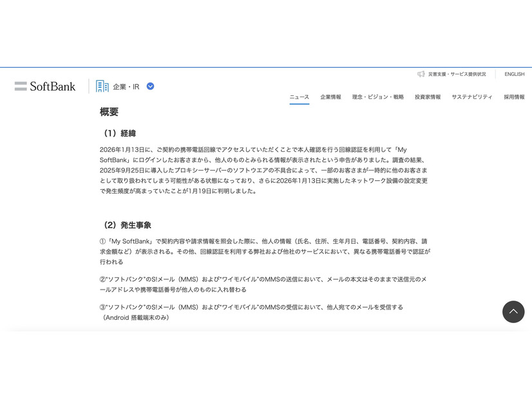Select the ニュース tab
The width and height of the screenshot is (532, 399).
299,97
